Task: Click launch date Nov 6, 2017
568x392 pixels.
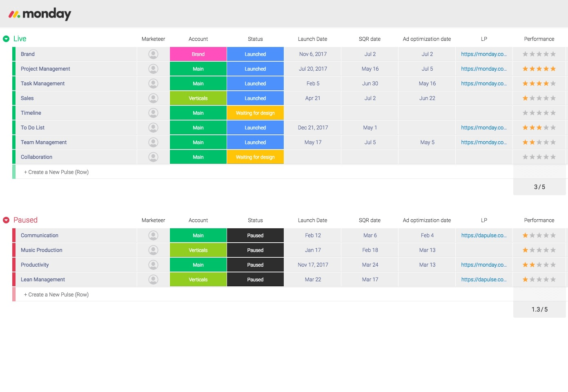Action: click(313, 54)
